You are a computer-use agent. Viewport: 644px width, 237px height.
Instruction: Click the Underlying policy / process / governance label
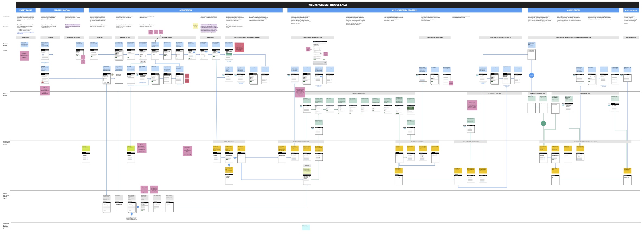coord(6,226)
